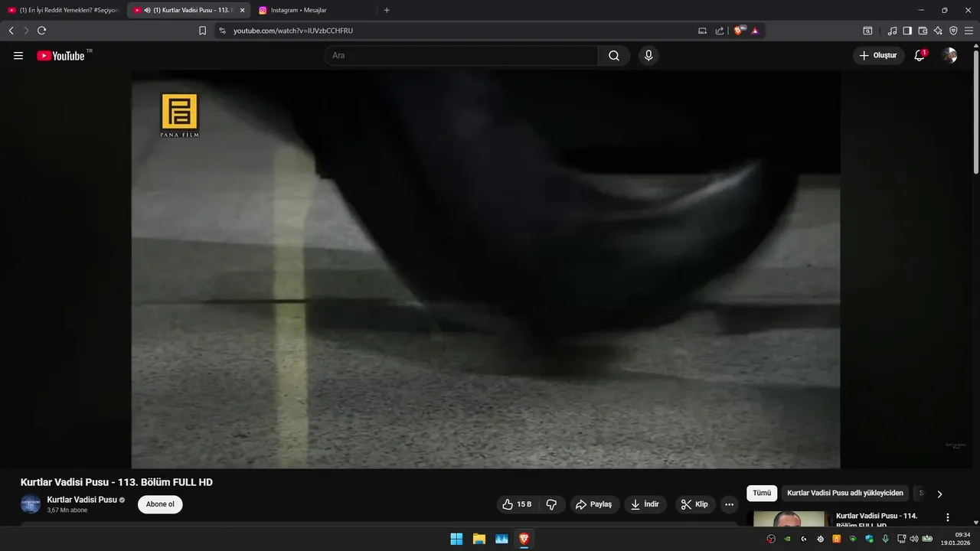
Task: Click the Paylaş share button
Action: (x=594, y=504)
